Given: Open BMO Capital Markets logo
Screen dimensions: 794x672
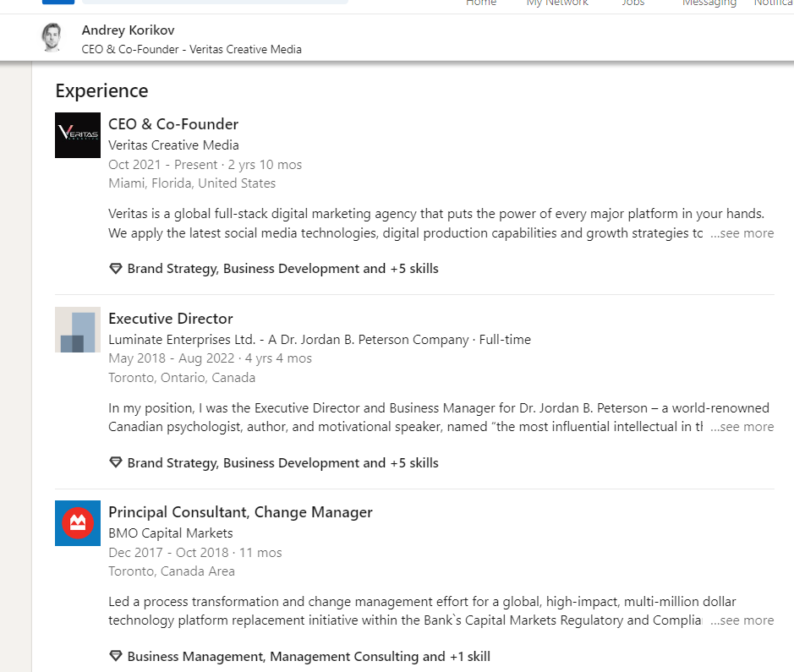Looking at the screenshot, I should (78, 523).
